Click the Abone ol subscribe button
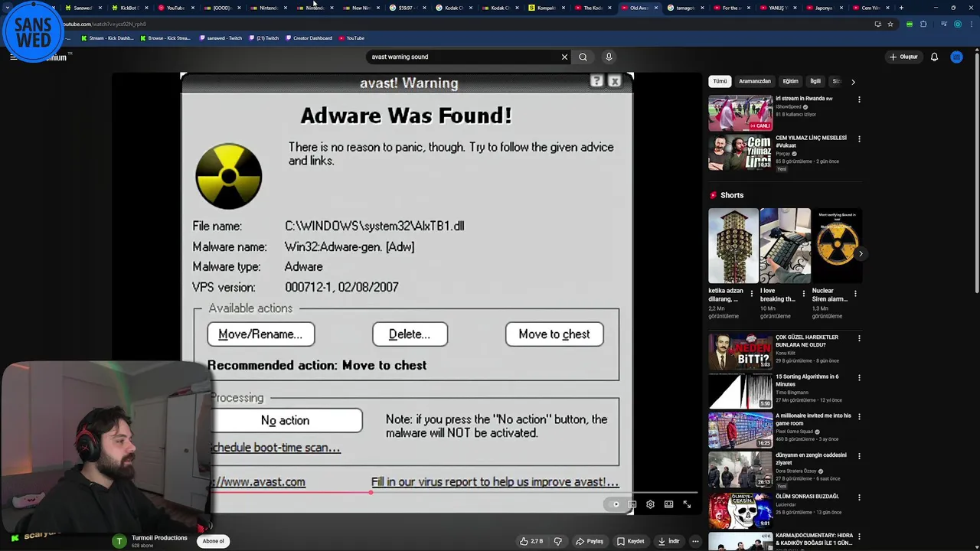Image resolution: width=980 pixels, height=551 pixels. [213, 541]
